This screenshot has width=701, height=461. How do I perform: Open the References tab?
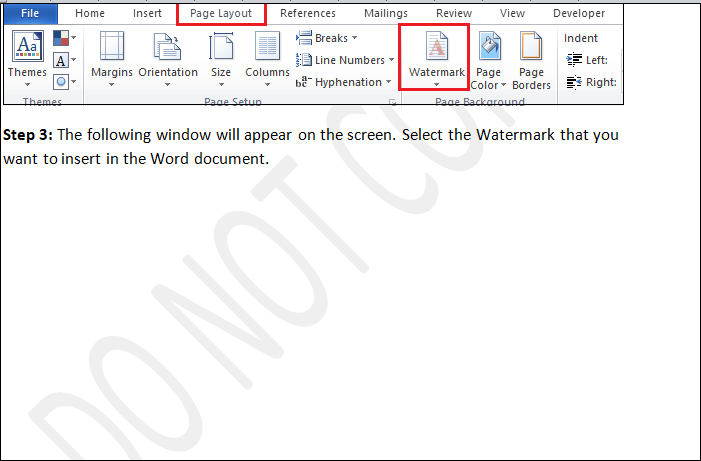click(x=308, y=14)
